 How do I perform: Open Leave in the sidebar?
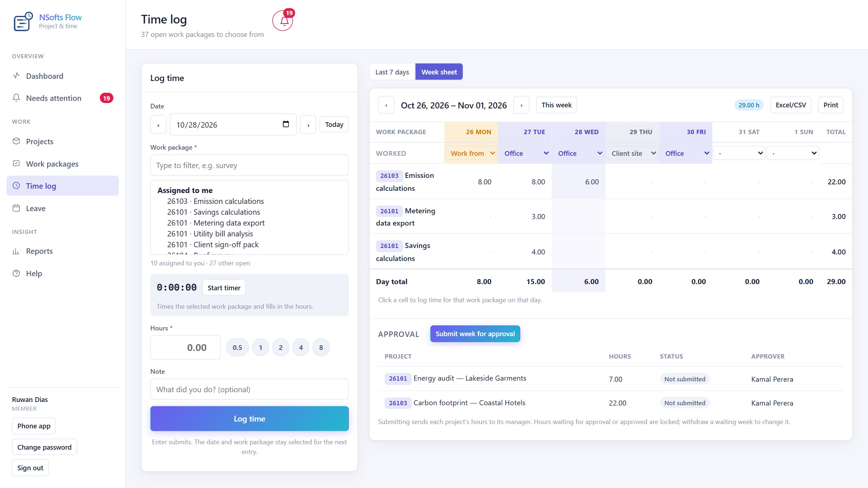coord(63,208)
